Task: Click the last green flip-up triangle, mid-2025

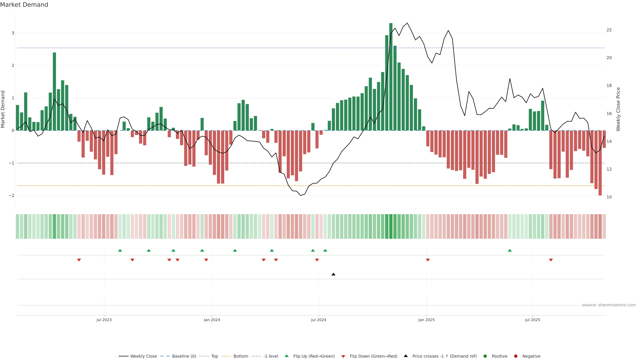Action: [x=510, y=250]
